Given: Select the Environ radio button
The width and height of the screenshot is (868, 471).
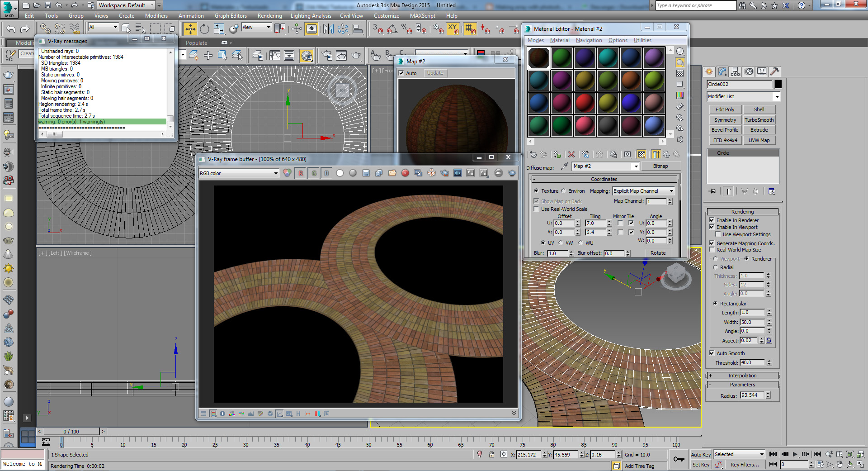Looking at the screenshot, I should tap(564, 191).
